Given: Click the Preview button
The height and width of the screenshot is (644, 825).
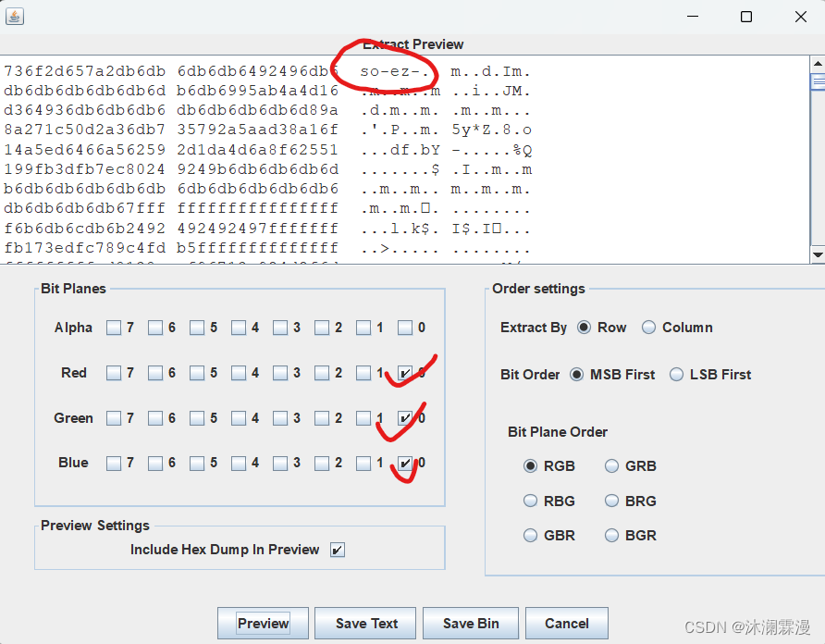Looking at the screenshot, I should pos(263,624).
